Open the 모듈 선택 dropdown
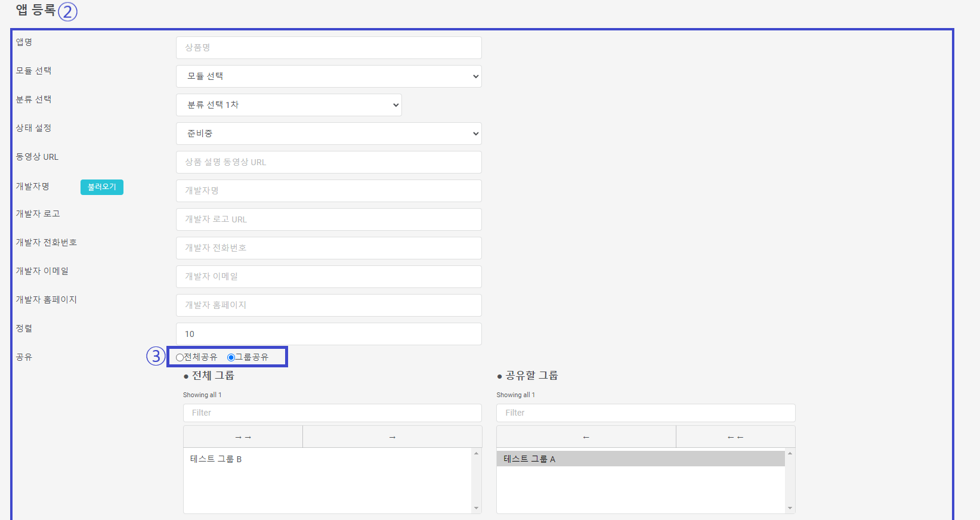Screen dimensions: 980x520 [x=329, y=76]
